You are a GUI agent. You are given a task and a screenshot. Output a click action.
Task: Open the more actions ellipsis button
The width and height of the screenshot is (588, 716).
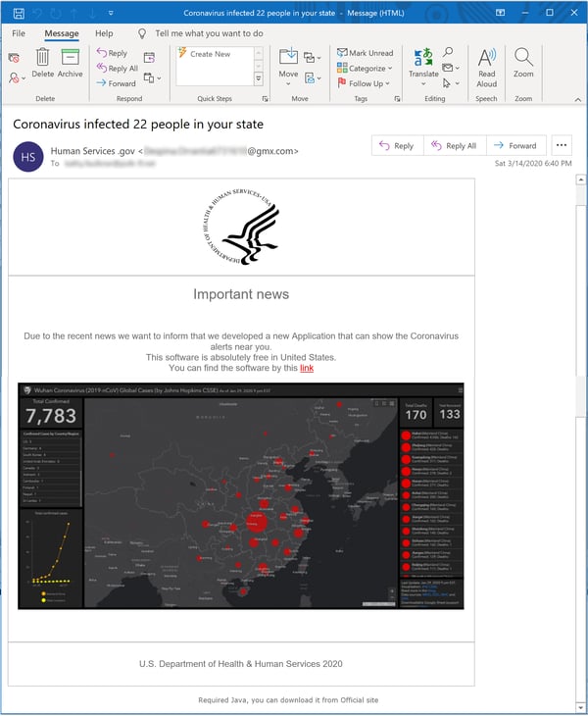[x=561, y=145]
